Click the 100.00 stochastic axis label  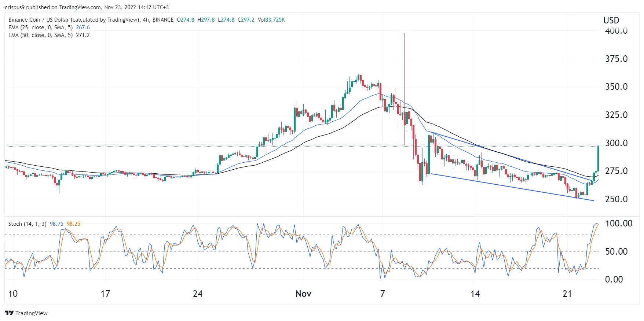click(618, 224)
